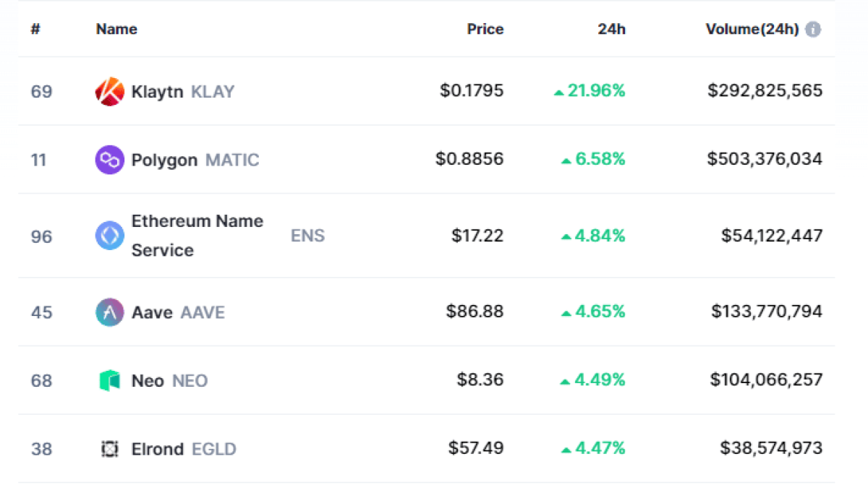This screenshot has width=868, height=488.
Task: Sort by the Name column header
Action: [x=116, y=30]
